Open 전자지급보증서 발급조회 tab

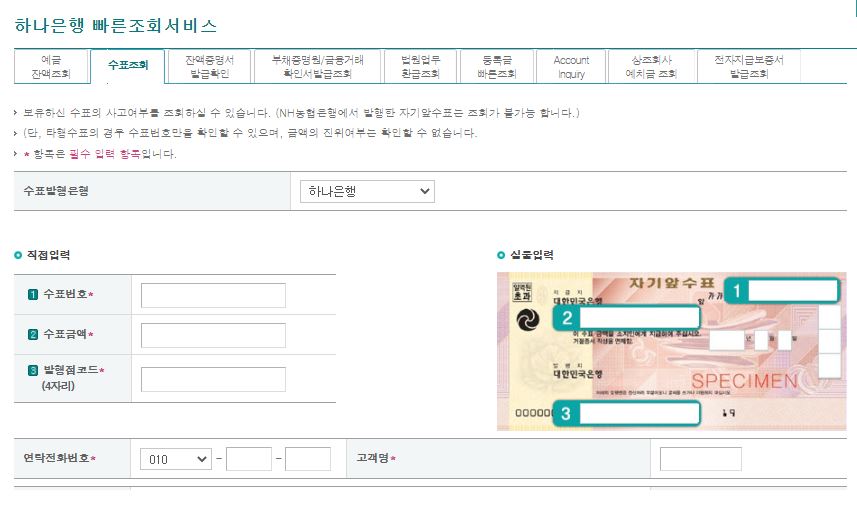pos(749,67)
